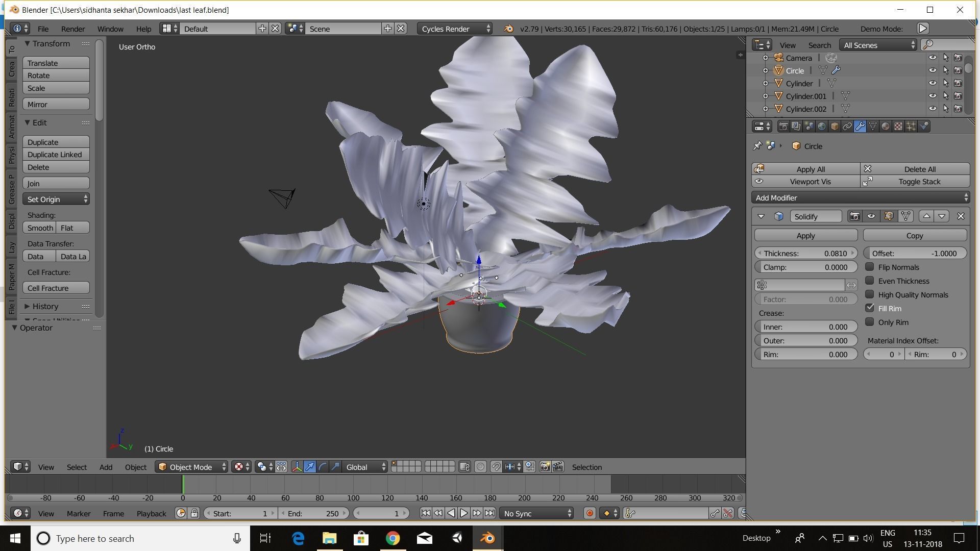Screen dimensions: 980x551
Task: Open the Material properties tab
Action: click(x=885, y=127)
